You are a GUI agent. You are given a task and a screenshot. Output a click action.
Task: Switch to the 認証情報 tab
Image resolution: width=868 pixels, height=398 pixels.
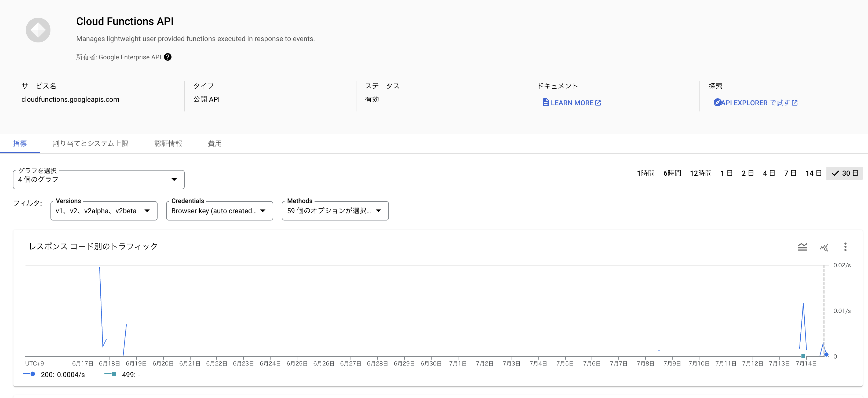coord(168,143)
